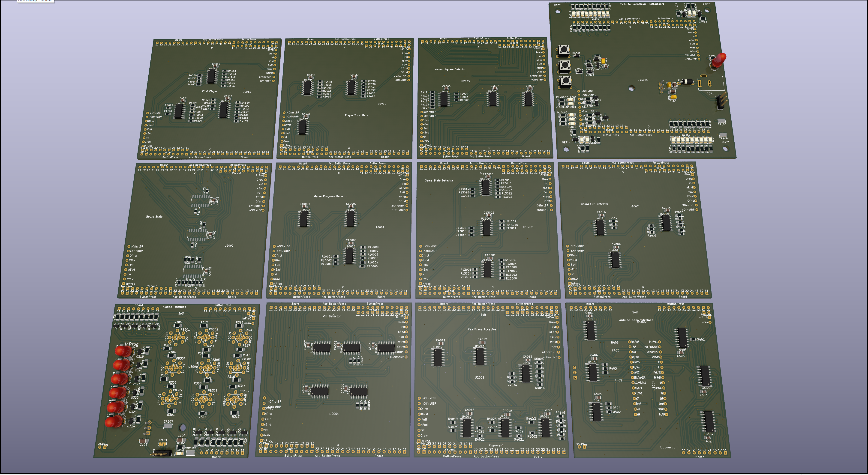This screenshot has width=868, height=475.
Task: Click the 'Win Detector' board title
Action: click(332, 316)
